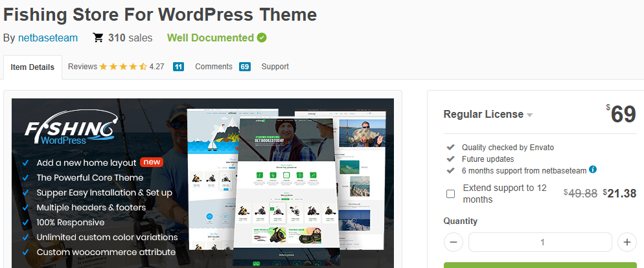Click the $69 price text
644x268 pixels.
(621, 114)
